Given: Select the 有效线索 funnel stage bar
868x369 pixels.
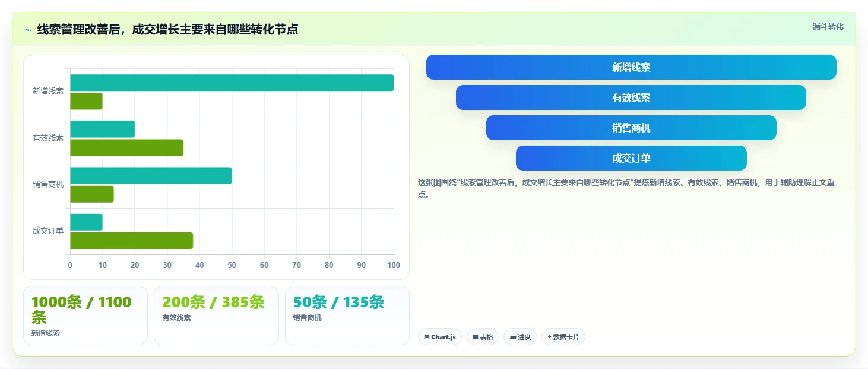Looking at the screenshot, I should pos(631,97).
